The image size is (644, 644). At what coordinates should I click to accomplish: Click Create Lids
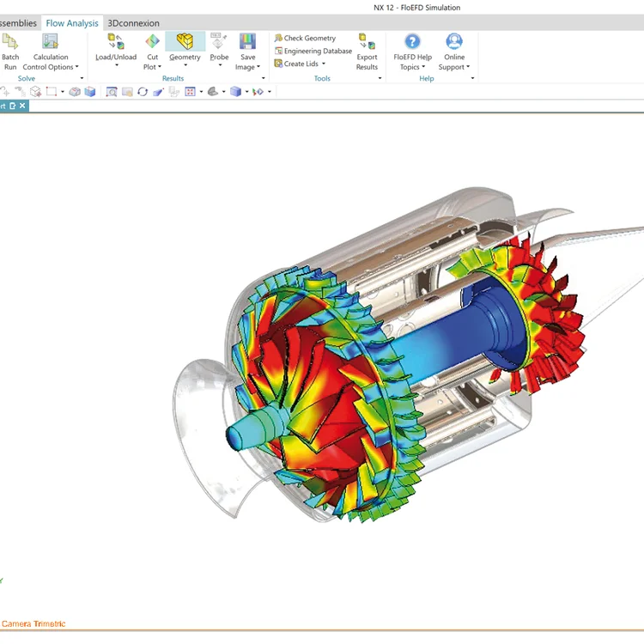296,64
